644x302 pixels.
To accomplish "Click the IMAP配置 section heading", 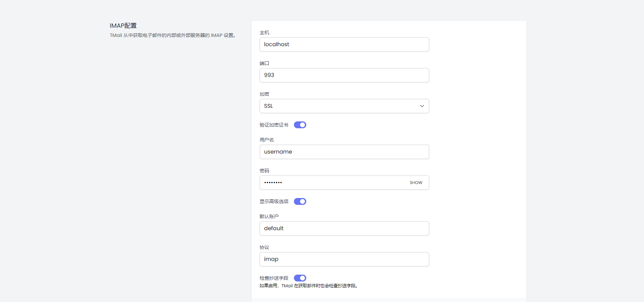I will tap(123, 26).
